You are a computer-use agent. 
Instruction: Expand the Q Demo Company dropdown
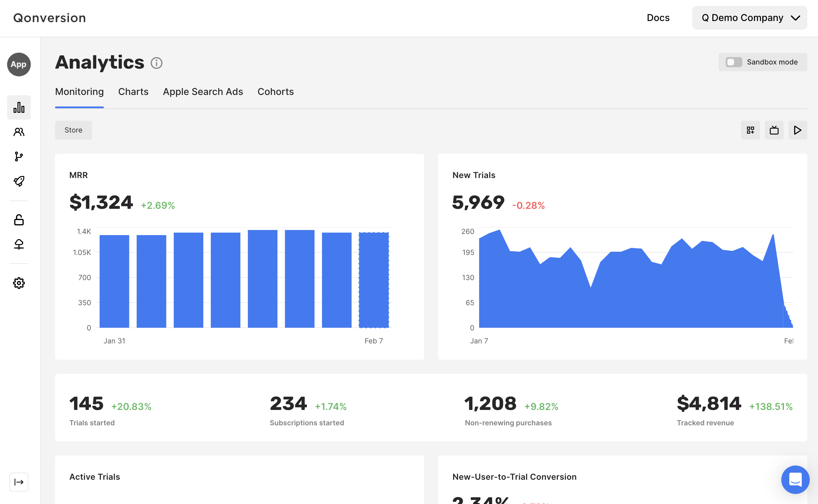click(749, 18)
